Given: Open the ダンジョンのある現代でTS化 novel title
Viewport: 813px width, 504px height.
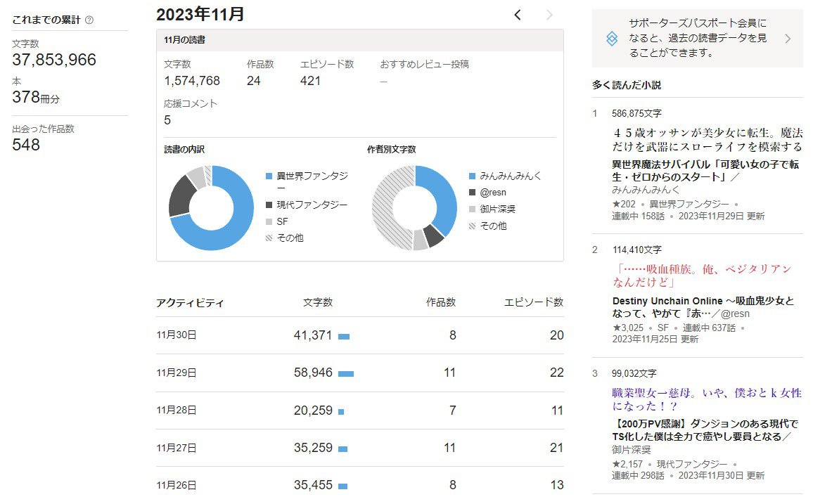Looking at the screenshot, I should pos(705,430).
